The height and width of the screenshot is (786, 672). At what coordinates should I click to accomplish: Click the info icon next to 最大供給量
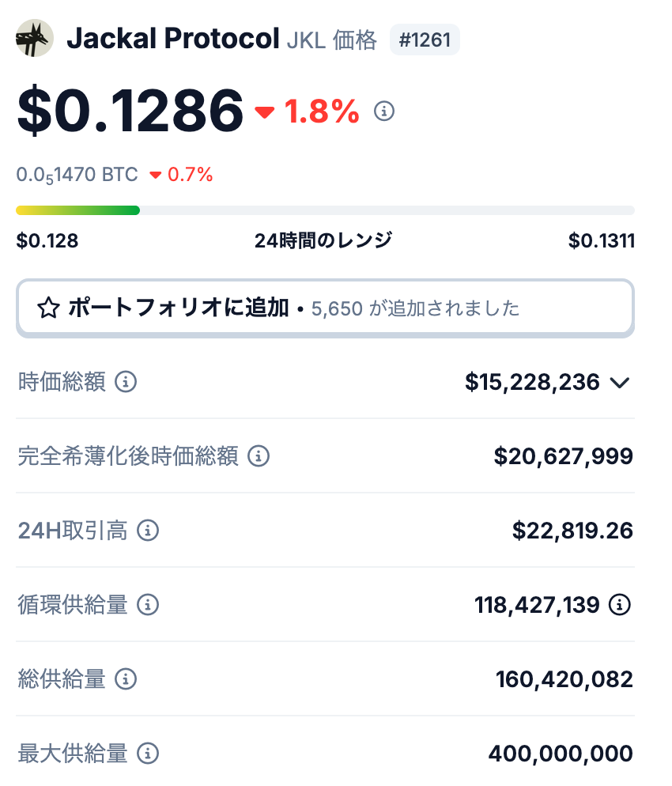pyautogui.click(x=148, y=754)
